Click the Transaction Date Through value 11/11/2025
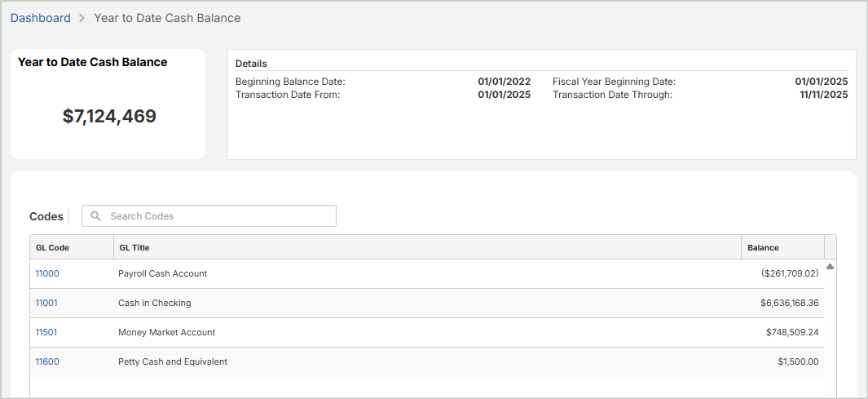Screen dimensions: 868x399 coord(823,95)
